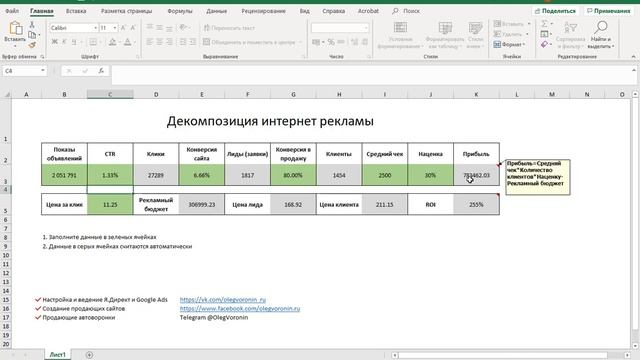
Task: Open the Fill color dropdown arrow
Action: [x=120, y=42]
